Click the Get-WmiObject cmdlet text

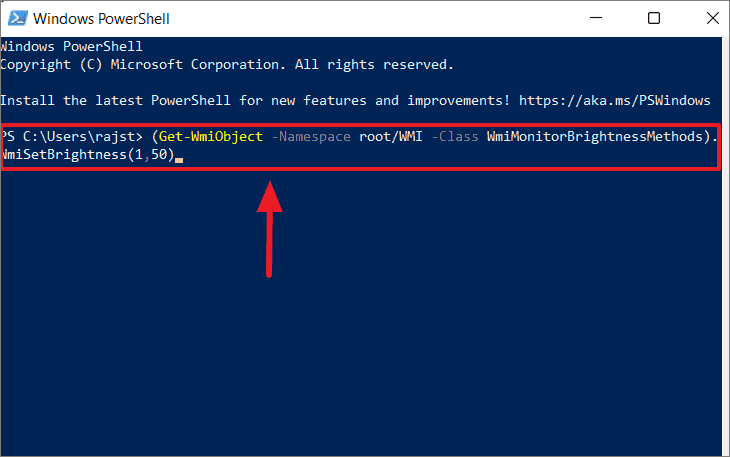(x=211, y=136)
